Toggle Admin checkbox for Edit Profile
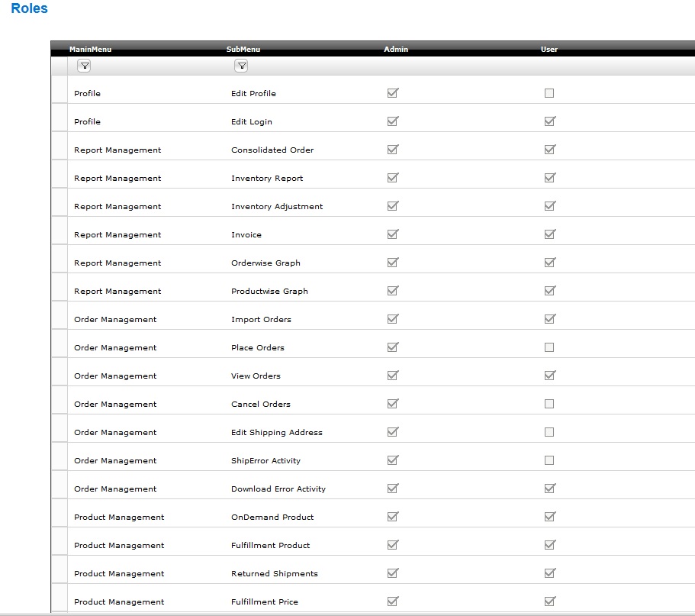 point(393,92)
